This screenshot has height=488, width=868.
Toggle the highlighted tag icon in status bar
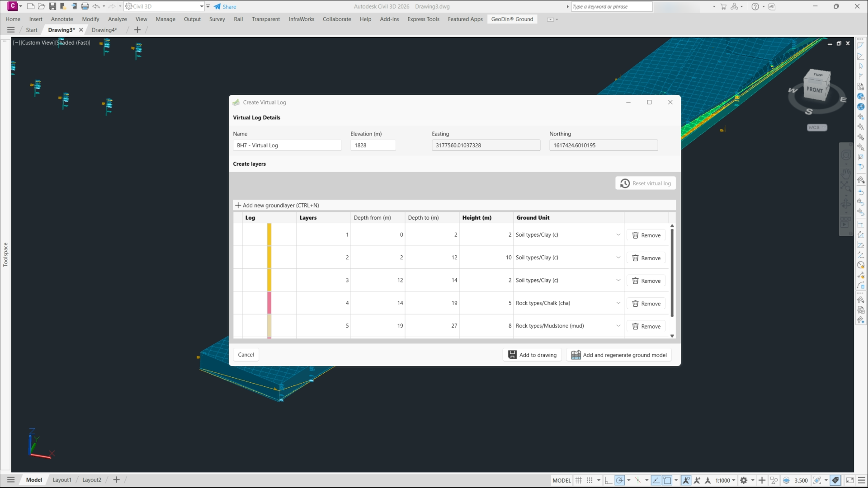835,480
